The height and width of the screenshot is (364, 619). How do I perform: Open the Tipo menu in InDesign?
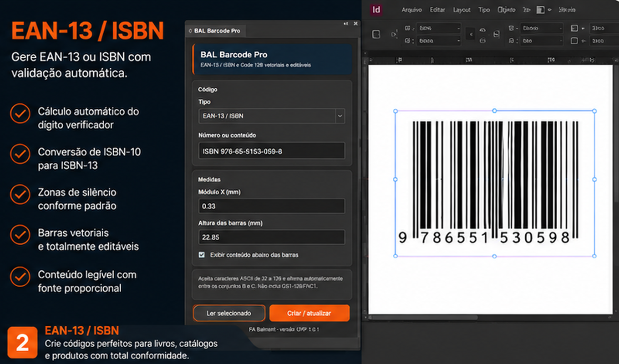point(484,10)
